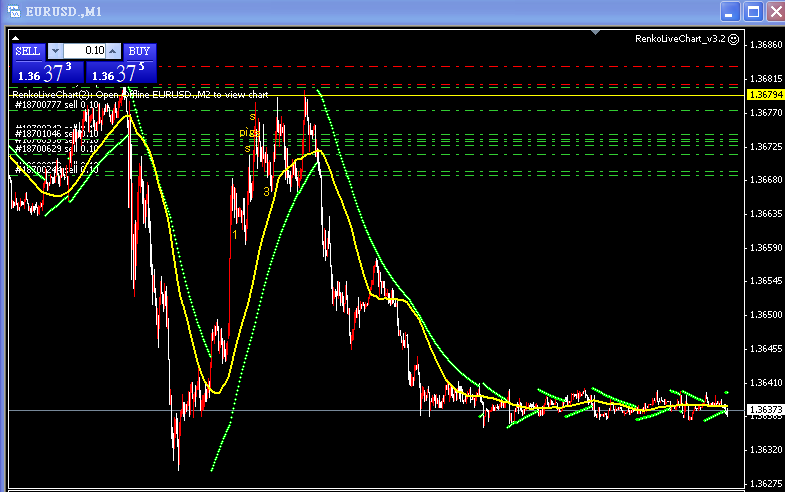The width and height of the screenshot is (785, 492).
Task: Click the 1.36860 price scale label
Action: (765, 45)
